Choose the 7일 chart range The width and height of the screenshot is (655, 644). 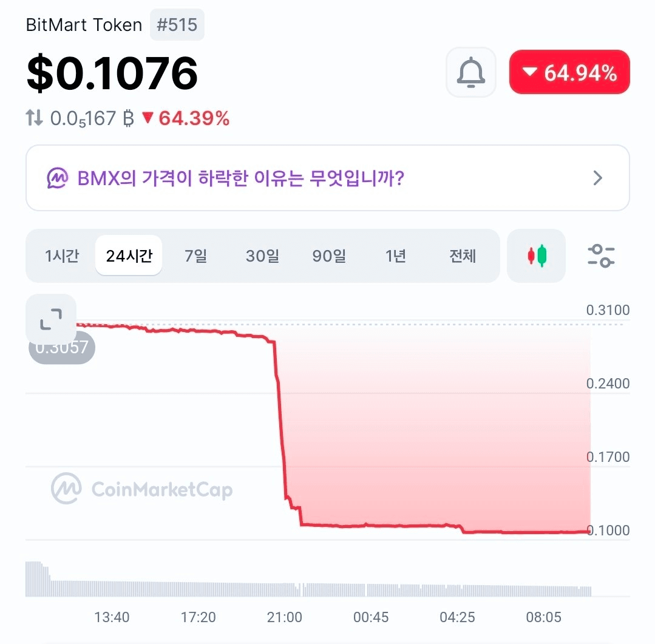pos(195,256)
